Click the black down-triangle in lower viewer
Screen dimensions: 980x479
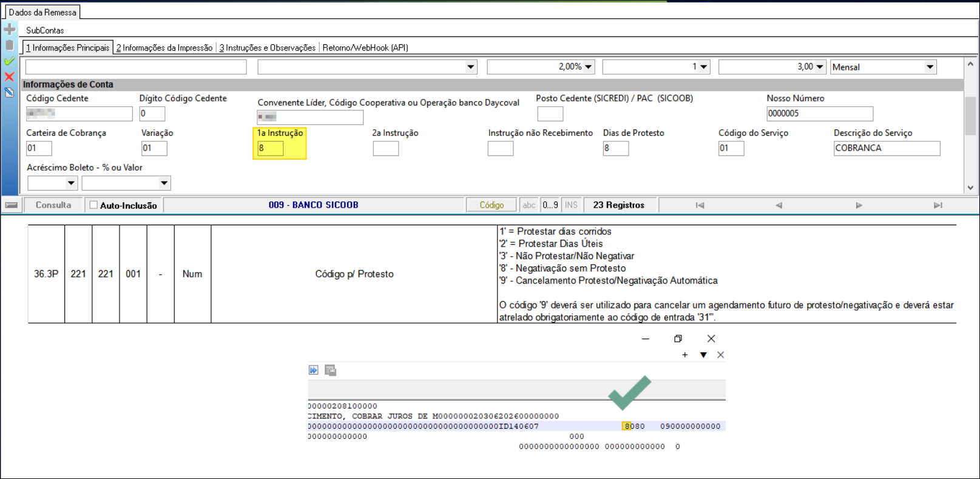click(703, 355)
